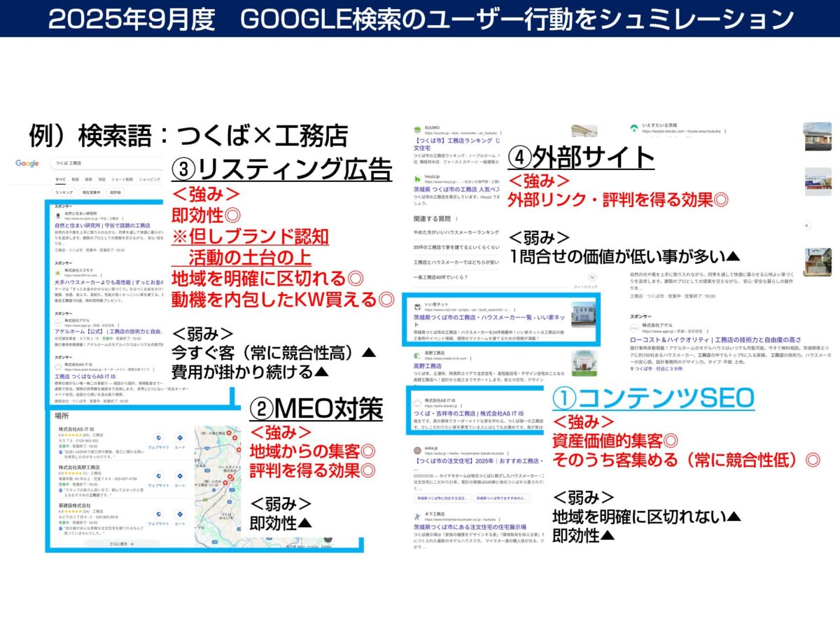Viewport: 840px width, 630px height.
Task: Click the いえすたいる茨城 favicon
Action: 633,129
